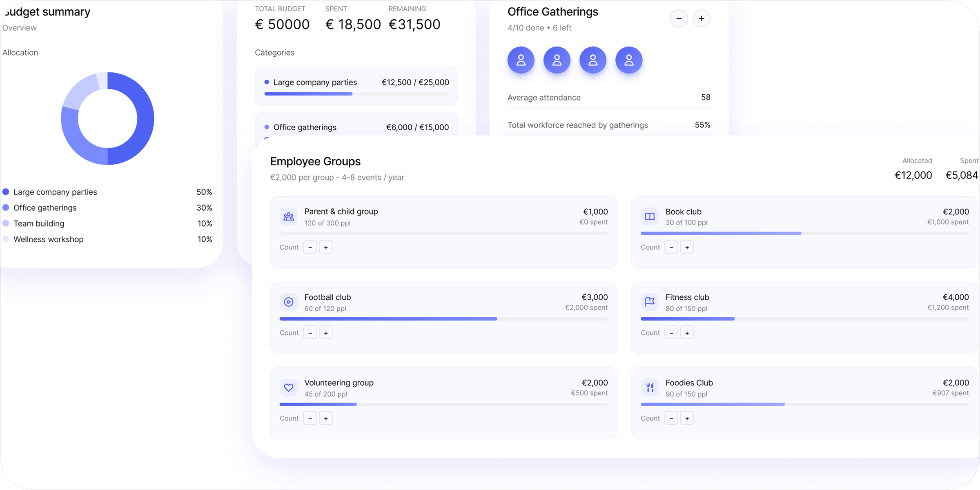Click the Team building legend color dot
980x490 pixels.
pyautogui.click(x=6, y=223)
